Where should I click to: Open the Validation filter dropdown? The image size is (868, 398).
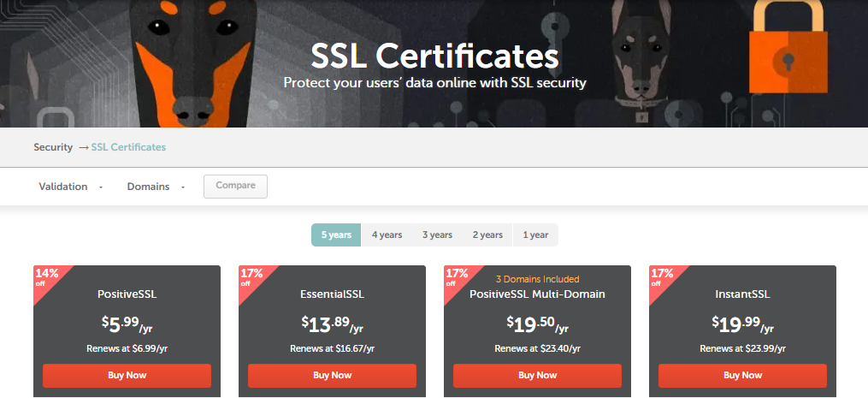pos(70,187)
